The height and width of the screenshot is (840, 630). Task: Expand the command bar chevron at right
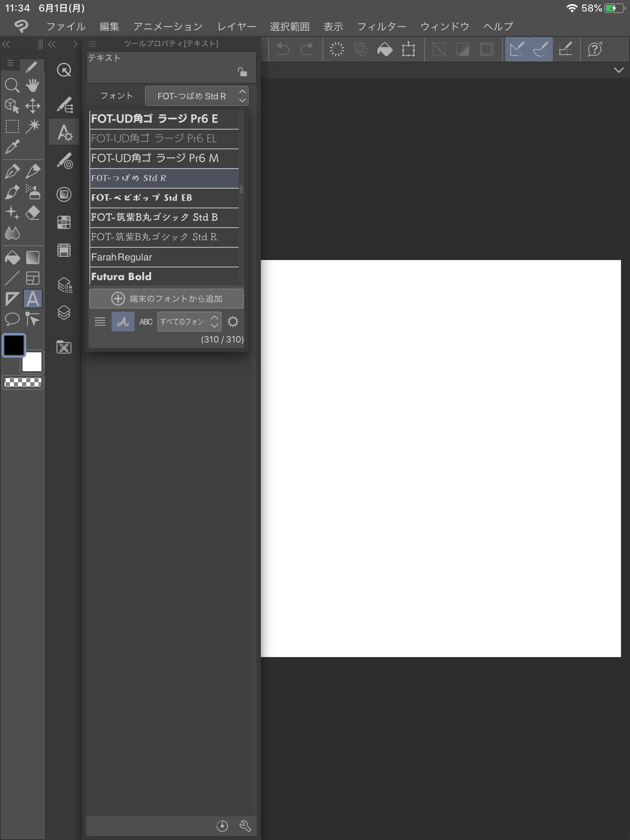pos(619,70)
